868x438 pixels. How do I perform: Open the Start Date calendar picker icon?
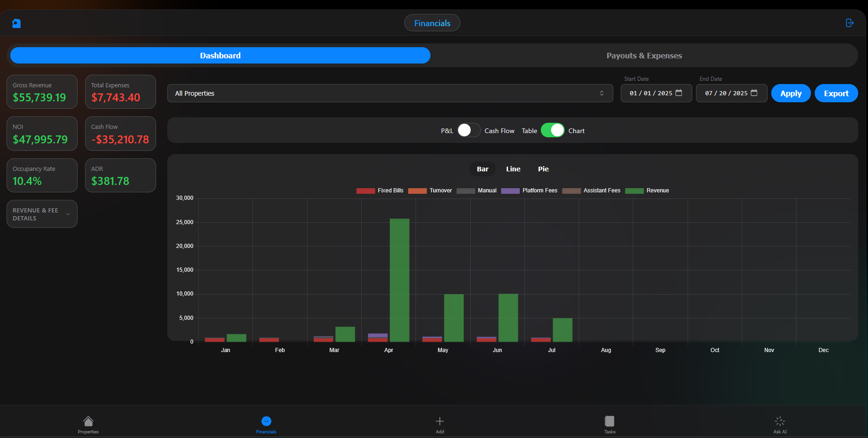click(x=679, y=93)
